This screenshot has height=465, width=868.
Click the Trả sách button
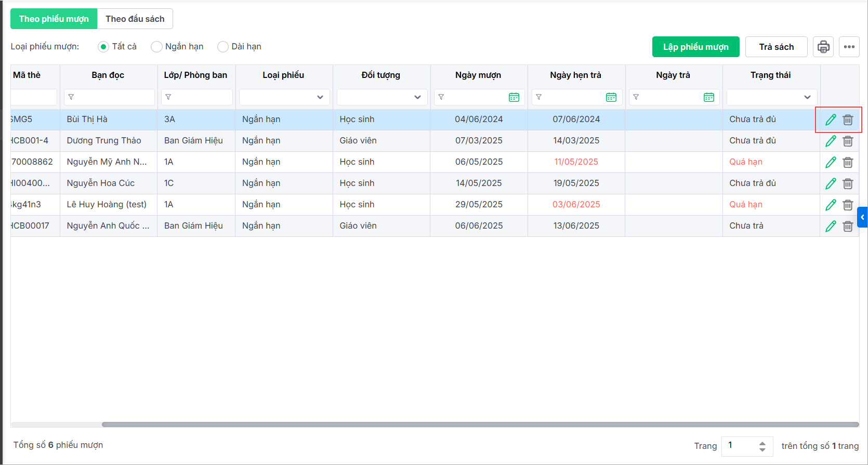[x=777, y=47]
